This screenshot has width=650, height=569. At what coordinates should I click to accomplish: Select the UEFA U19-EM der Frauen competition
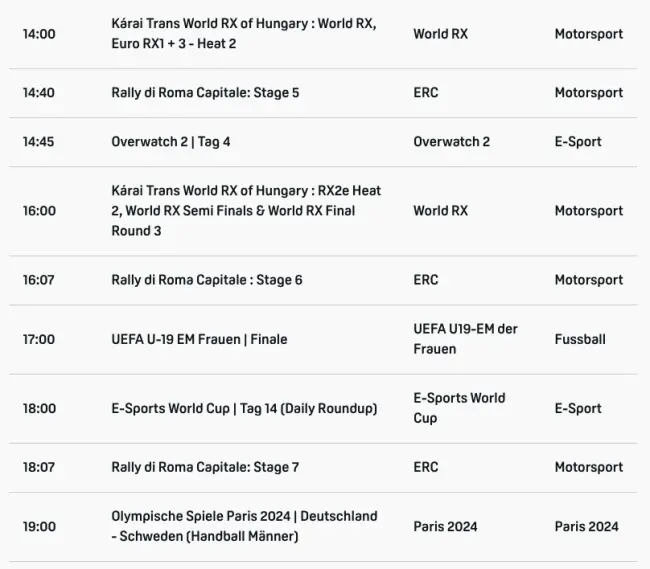pyautogui.click(x=465, y=339)
